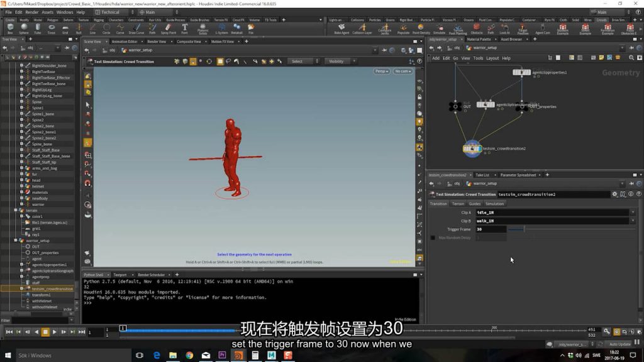
Task: Click the Play forward button
Action: [x=55, y=332]
